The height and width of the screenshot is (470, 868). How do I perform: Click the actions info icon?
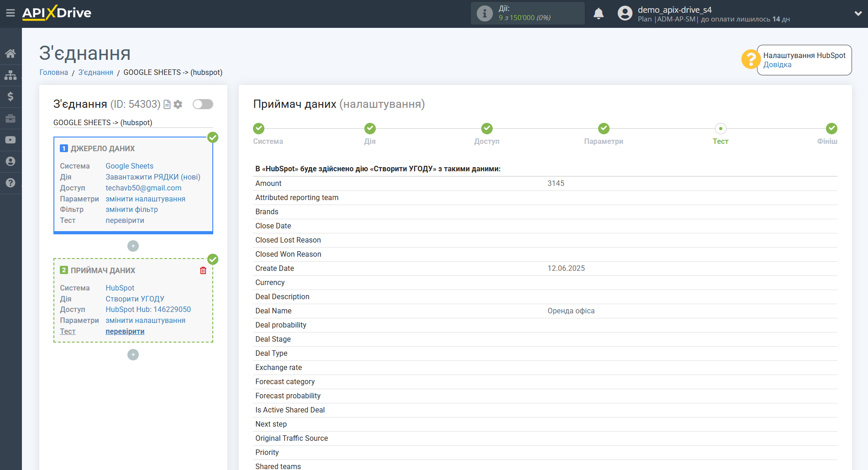click(x=484, y=13)
